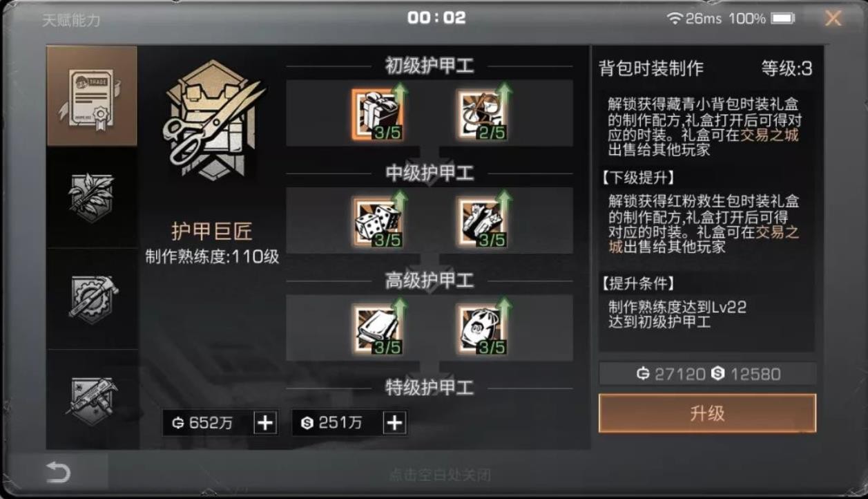Viewport: 868px width, 499px height.
Task: Add more skill points with plus button
Action: point(395,423)
